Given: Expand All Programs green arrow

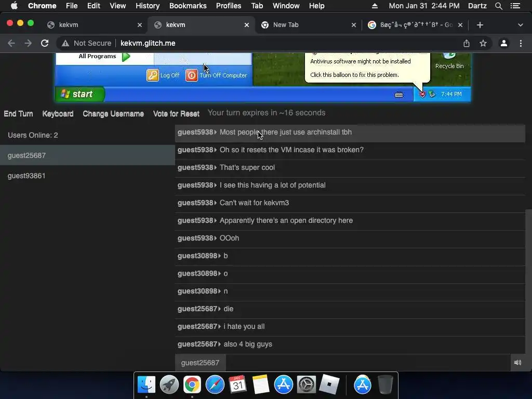Looking at the screenshot, I should click(126, 56).
